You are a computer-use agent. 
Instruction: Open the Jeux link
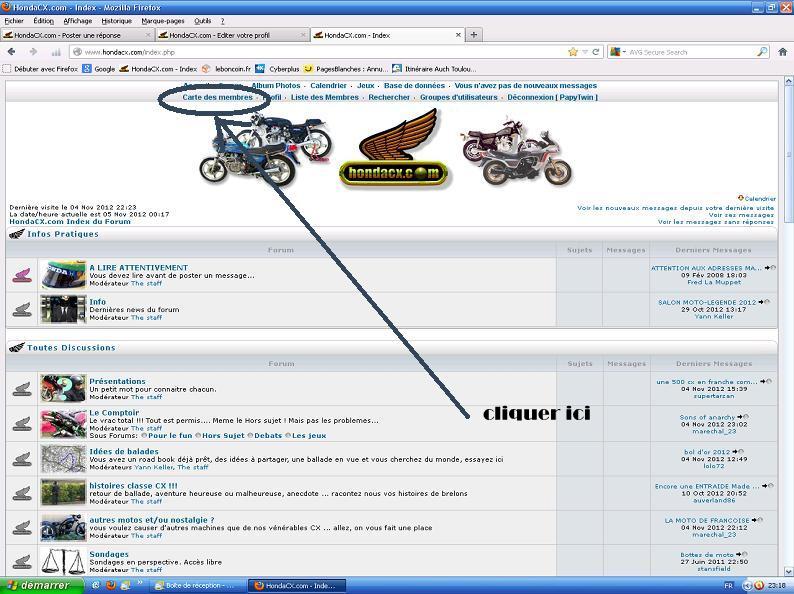[x=366, y=86]
